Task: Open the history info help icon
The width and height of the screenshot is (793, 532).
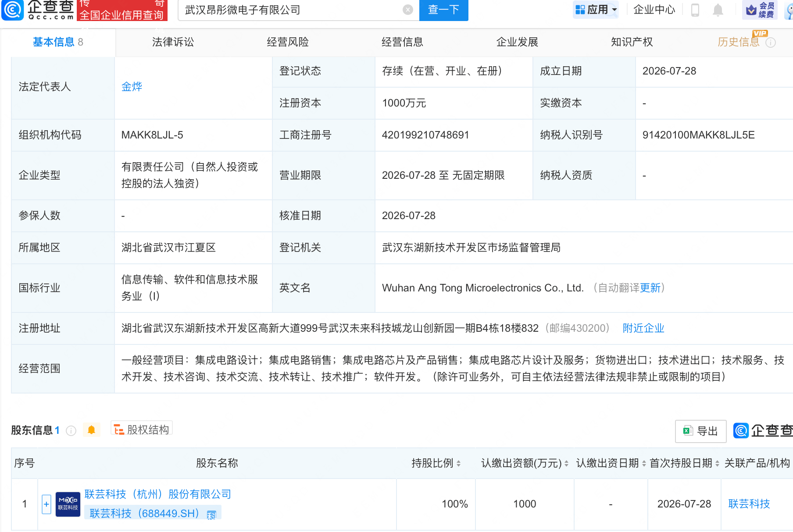Action: tap(771, 43)
